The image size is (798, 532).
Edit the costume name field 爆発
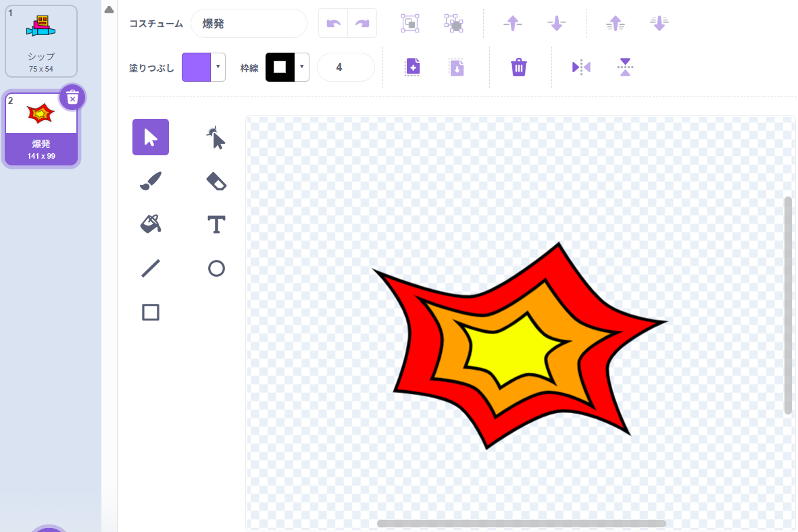point(249,24)
